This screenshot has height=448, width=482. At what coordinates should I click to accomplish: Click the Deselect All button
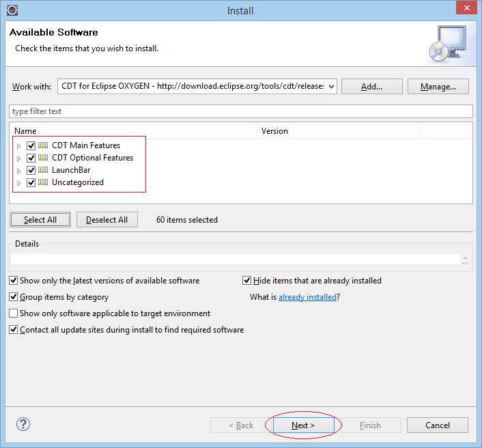coord(107,219)
